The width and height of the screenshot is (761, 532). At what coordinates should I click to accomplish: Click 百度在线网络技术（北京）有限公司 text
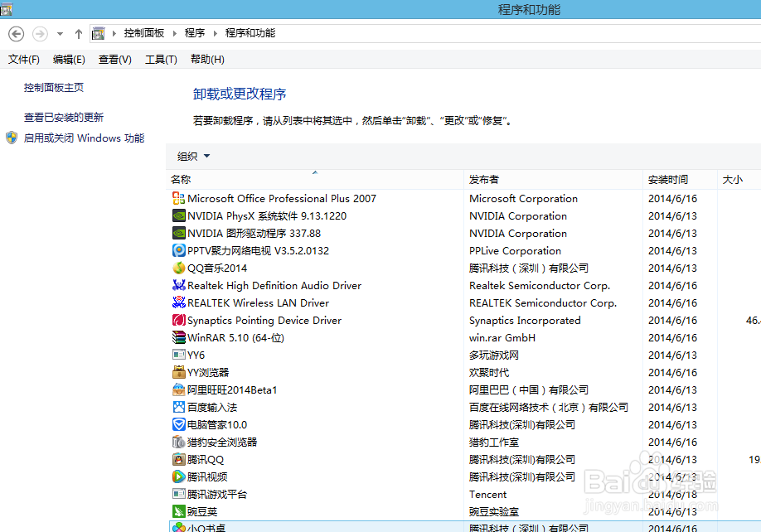click(x=549, y=408)
